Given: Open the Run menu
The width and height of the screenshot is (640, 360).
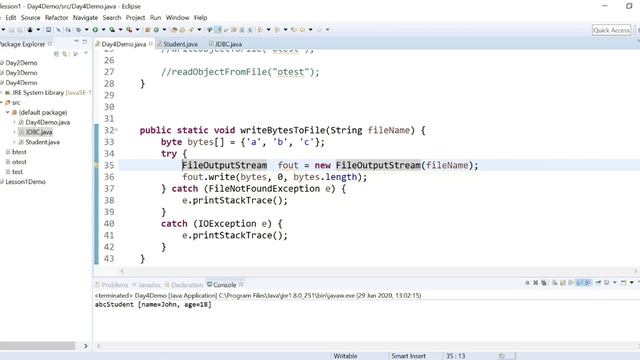Looking at the screenshot, I should click(x=156, y=18).
